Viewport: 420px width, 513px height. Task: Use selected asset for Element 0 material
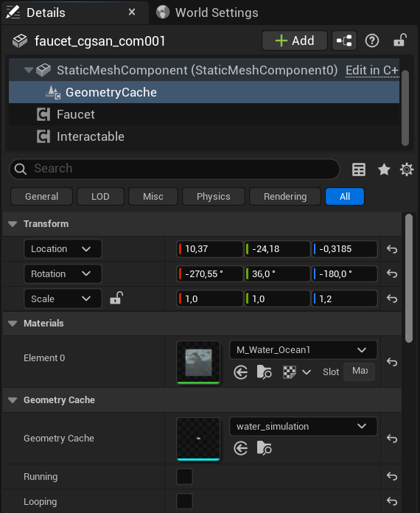point(241,372)
